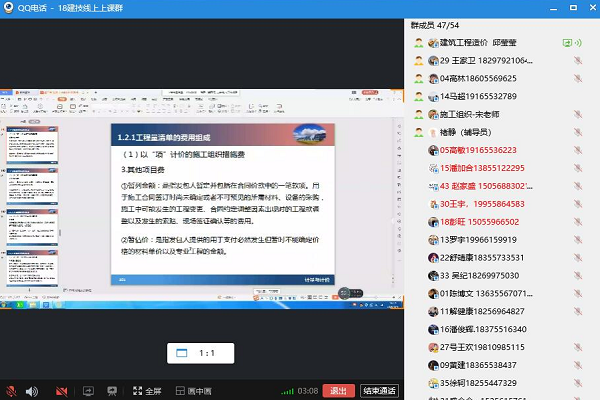This screenshot has width=600, height=400.
Task: Click the green screen-sharing icon beside 邱莹莹
Action: tap(568, 43)
